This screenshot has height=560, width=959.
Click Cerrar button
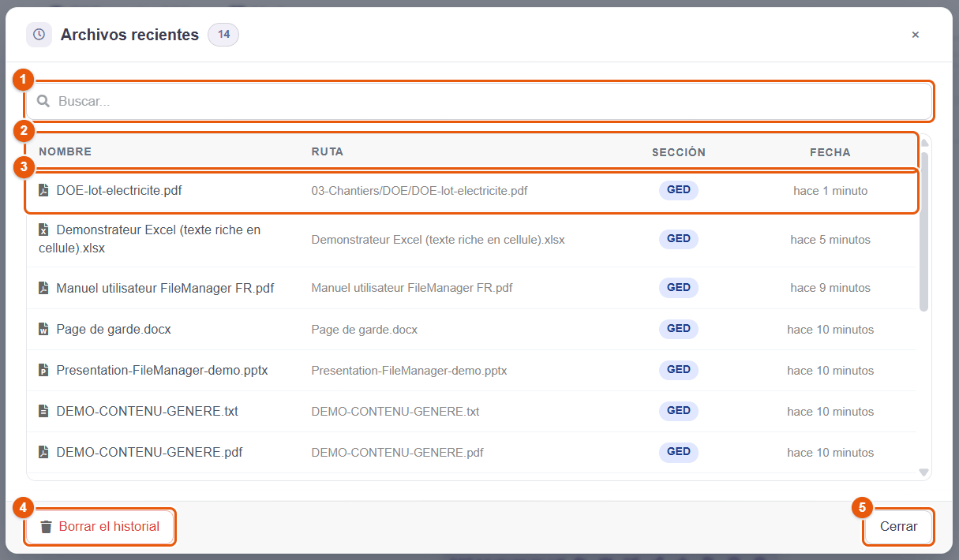click(x=899, y=527)
